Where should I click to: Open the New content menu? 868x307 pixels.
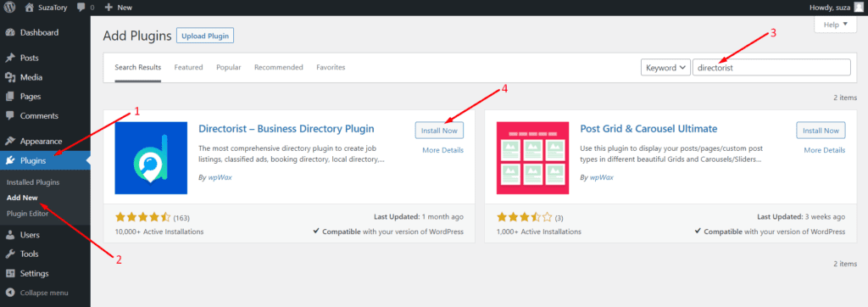point(118,8)
